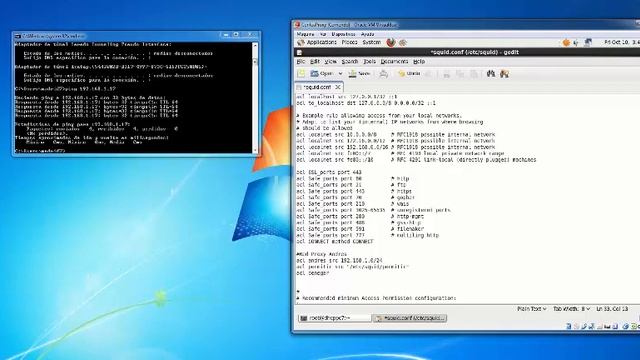Switch to the root terminal taskbar button

[x=334, y=318]
